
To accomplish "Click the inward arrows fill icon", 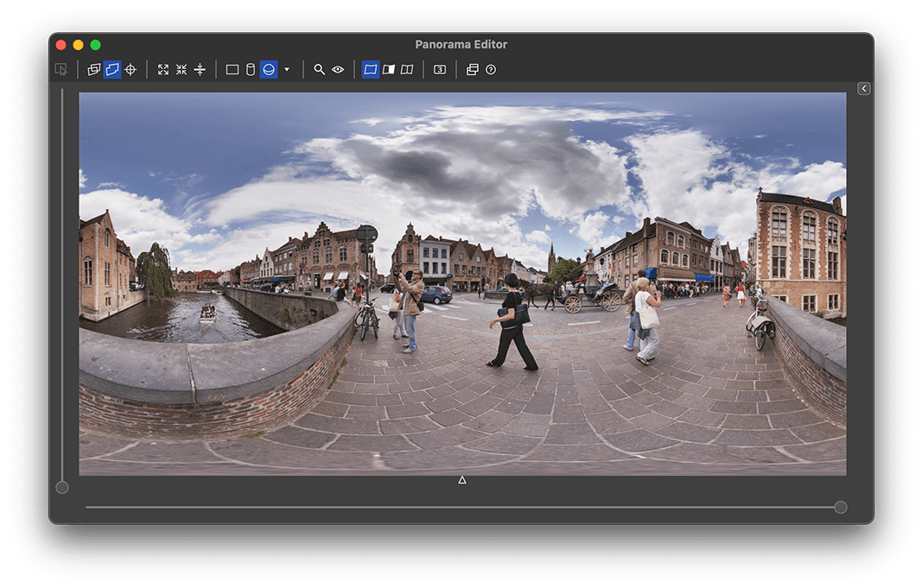I will point(181,70).
